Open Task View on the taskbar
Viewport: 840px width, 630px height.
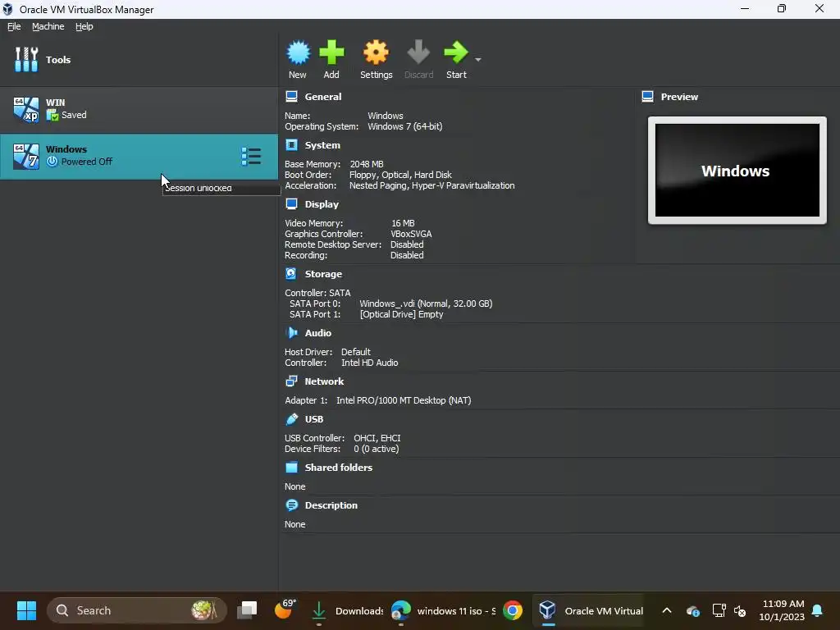(x=247, y=610)
